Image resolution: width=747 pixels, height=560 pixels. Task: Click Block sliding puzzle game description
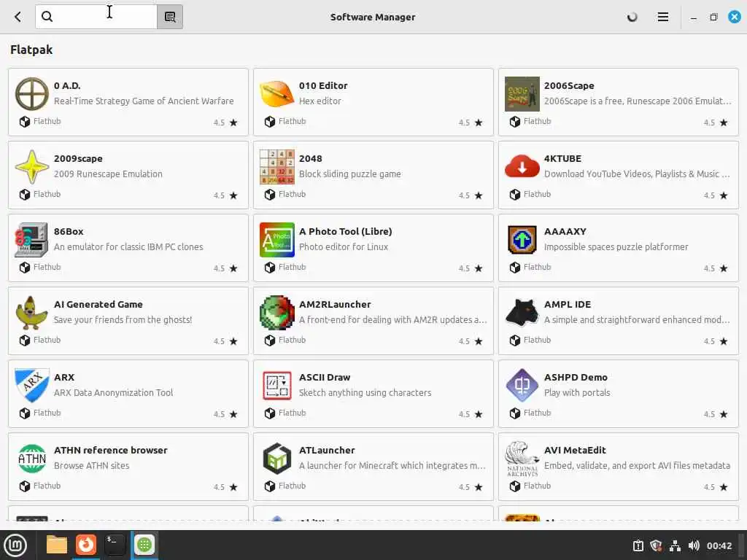pos(349,174)
